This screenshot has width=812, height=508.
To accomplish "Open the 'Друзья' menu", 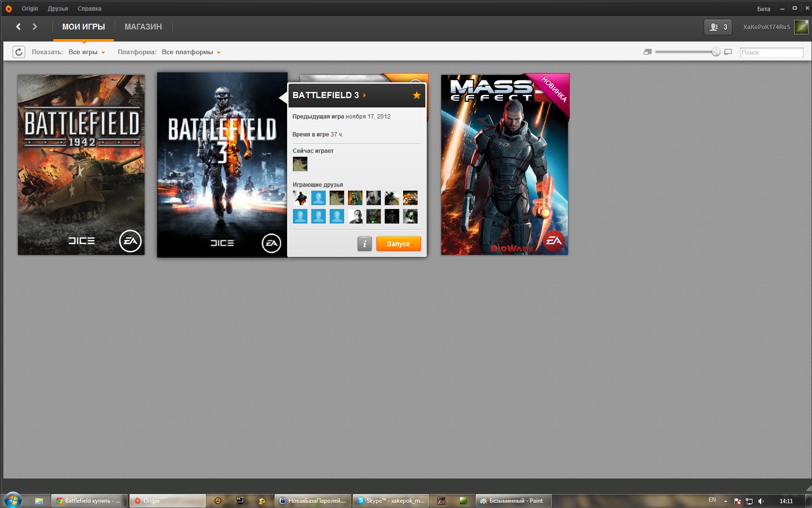I will [x=58, y=9].
